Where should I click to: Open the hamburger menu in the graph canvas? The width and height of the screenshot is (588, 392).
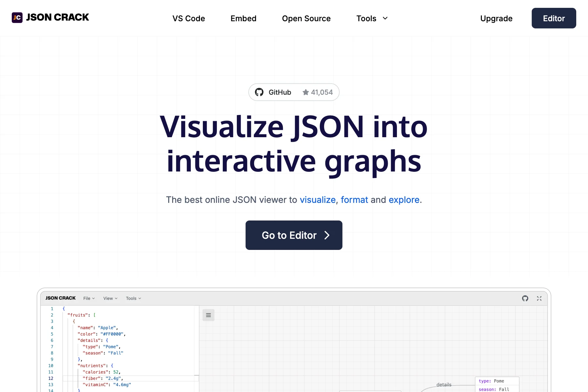coord(208,315)
